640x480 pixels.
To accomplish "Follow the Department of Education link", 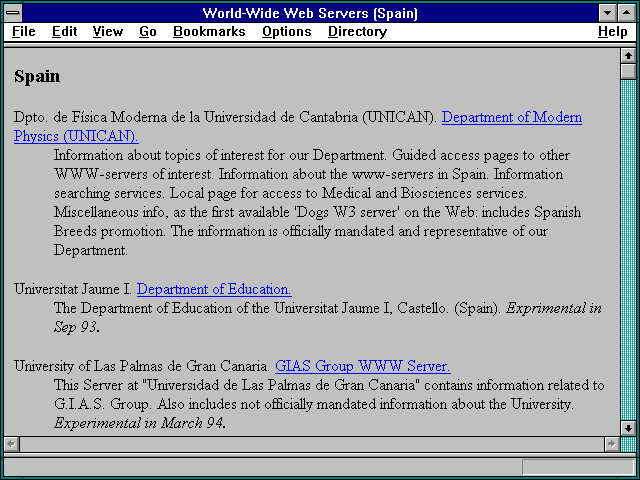I will click(x=214, y=289).
